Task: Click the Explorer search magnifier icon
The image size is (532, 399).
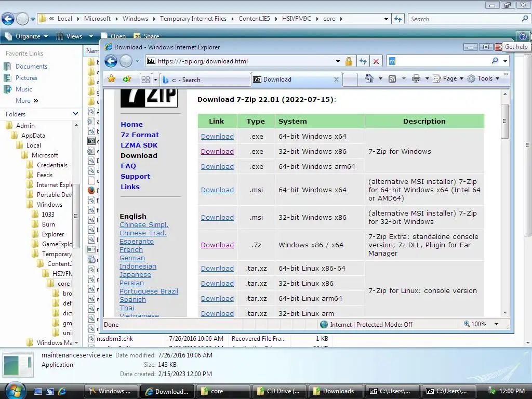Action: pos(525,19)
